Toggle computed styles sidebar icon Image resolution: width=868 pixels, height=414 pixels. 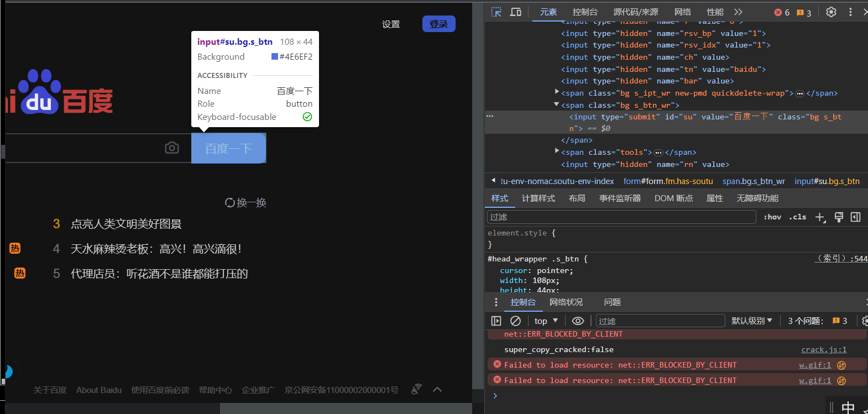[856, 217]
